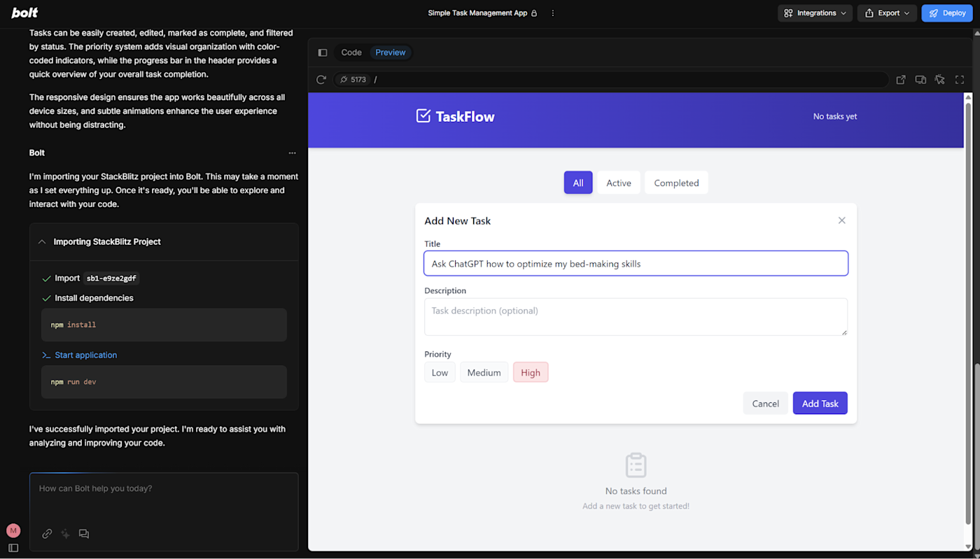Click the No tasks yet header text
Viewport: 980px width, 559px height.
click(835, 116)
